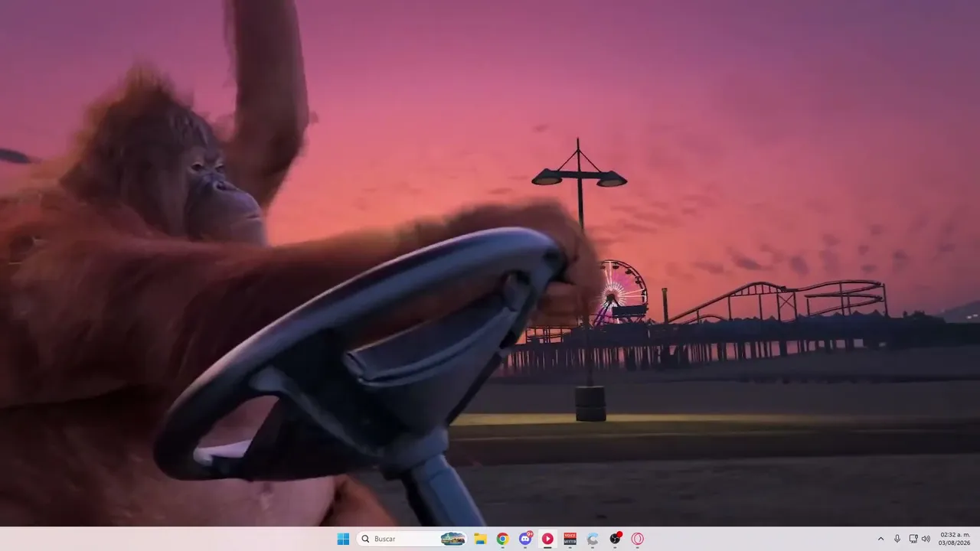Show hidden system tray icons
The image size is (980, 551).
880,539
